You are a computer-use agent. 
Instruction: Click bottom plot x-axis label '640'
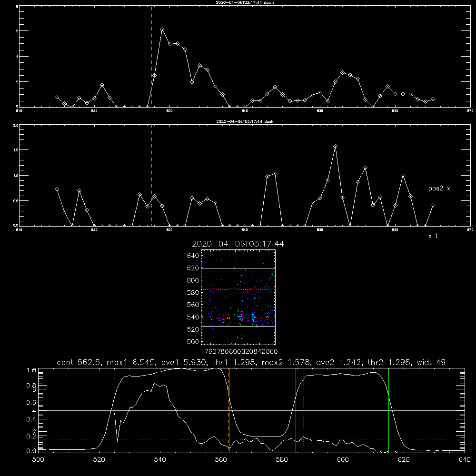click(x=465, y=460)
